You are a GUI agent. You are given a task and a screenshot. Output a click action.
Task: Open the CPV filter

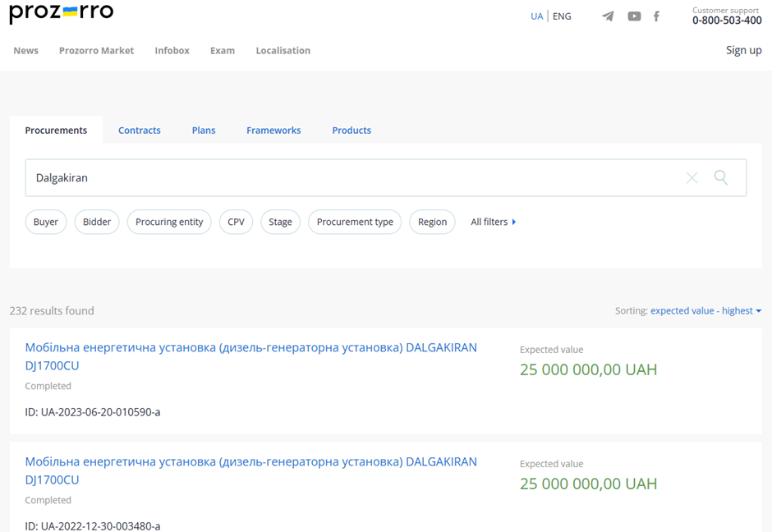point(236,222)
